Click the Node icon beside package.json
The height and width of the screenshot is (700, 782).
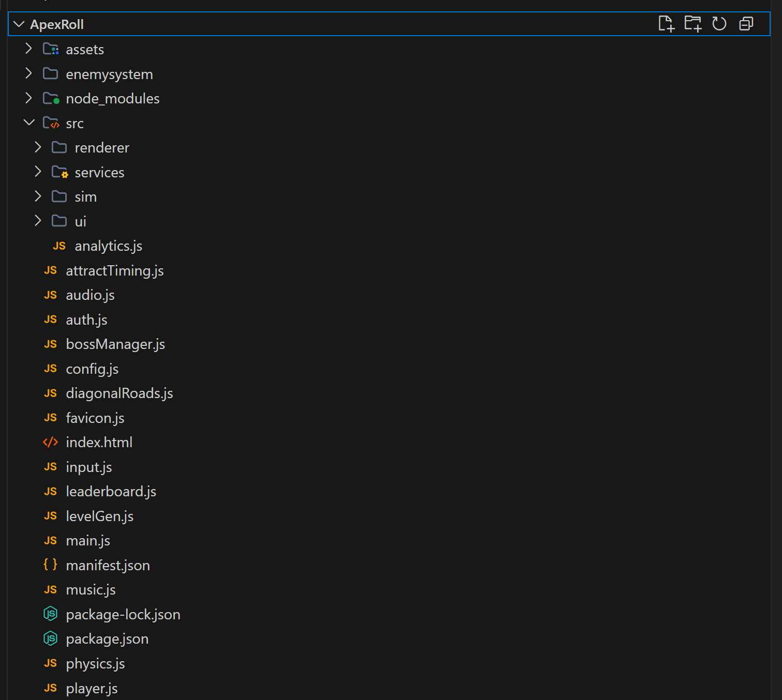(50, 638)
